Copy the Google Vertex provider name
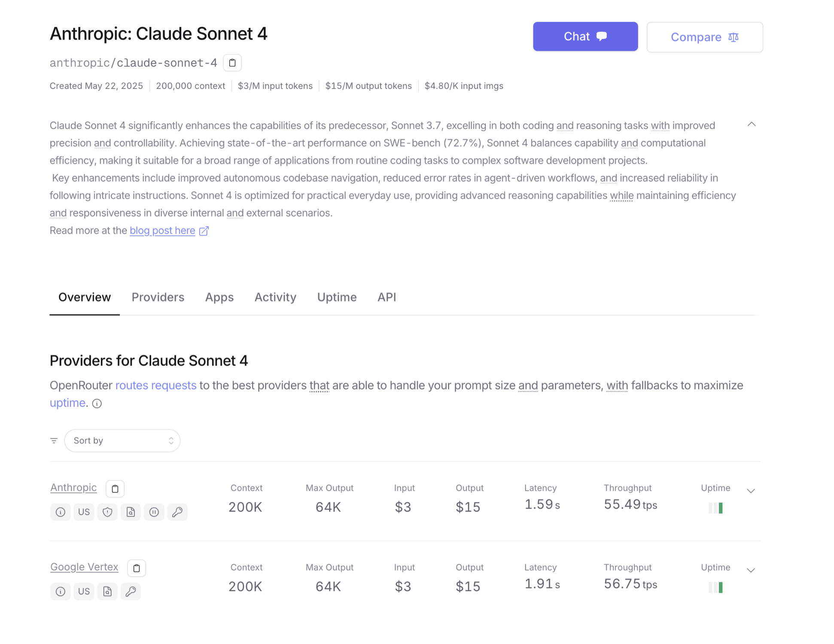 pos(137,568)
